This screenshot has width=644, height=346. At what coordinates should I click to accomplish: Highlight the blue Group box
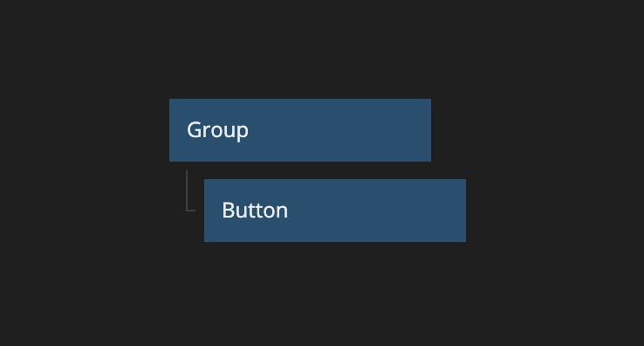click(300, 130)
